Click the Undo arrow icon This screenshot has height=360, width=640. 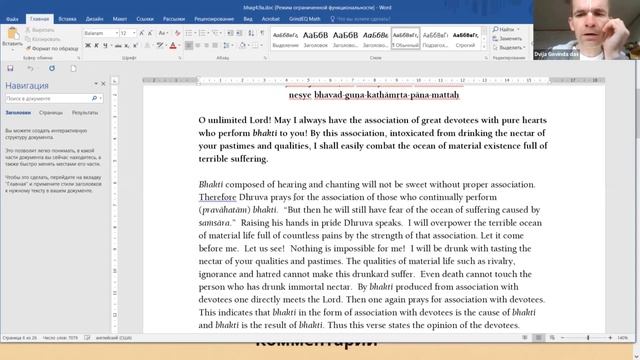click(x=31, y=68)
